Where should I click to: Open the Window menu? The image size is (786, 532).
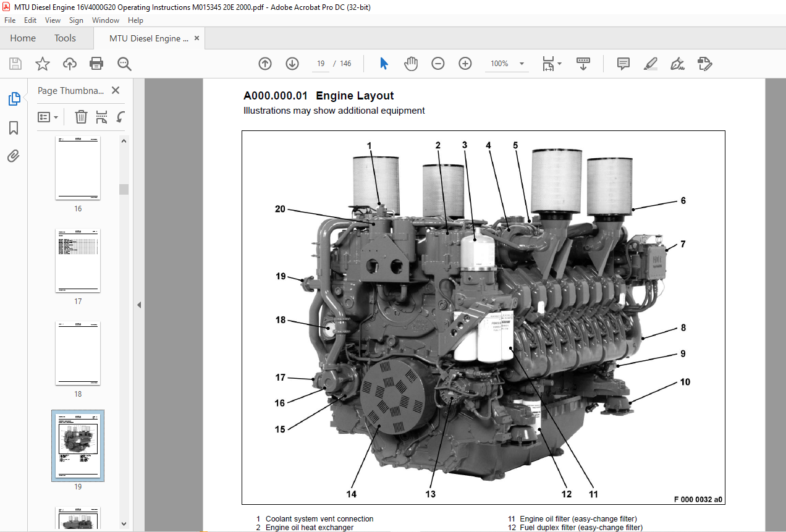(106, 20)
